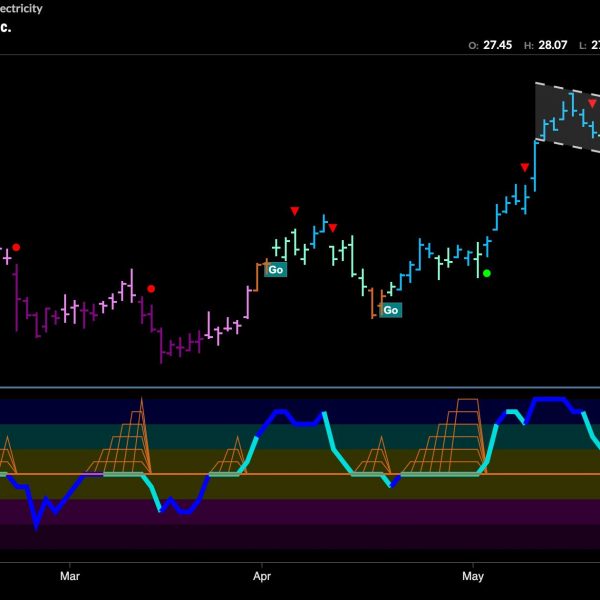Select the red triangle right of the April blue peak
Image resolution: width=600 pixels, height=600 pixels.
(x=333, y=228)
